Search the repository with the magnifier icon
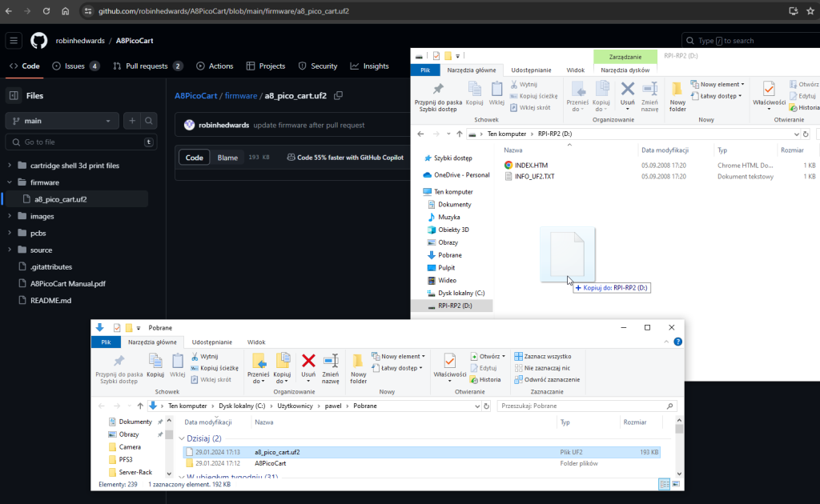Viewport: 820px width, 504px height. (x=149, y=121)
